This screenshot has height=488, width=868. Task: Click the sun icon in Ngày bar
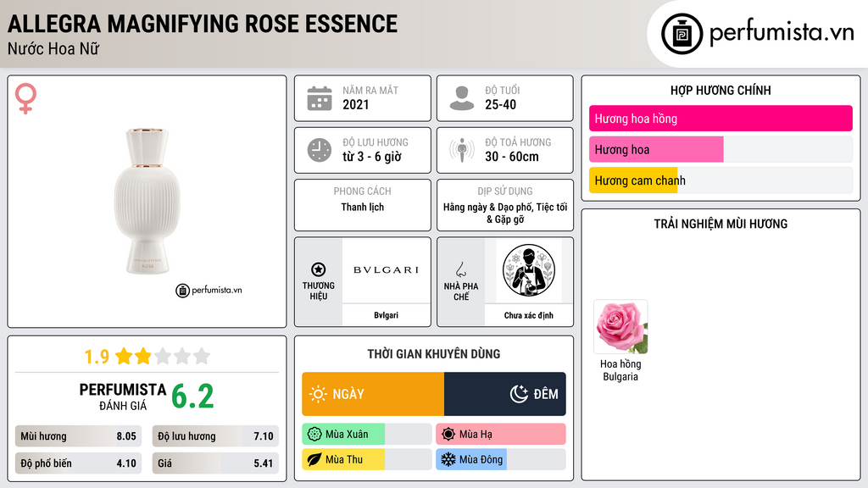pos(318,394)
